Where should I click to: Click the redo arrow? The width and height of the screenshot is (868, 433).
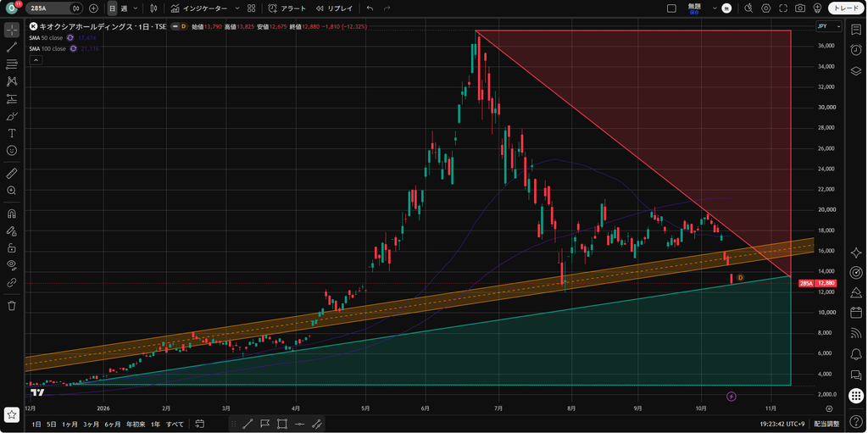coord(387,8)
